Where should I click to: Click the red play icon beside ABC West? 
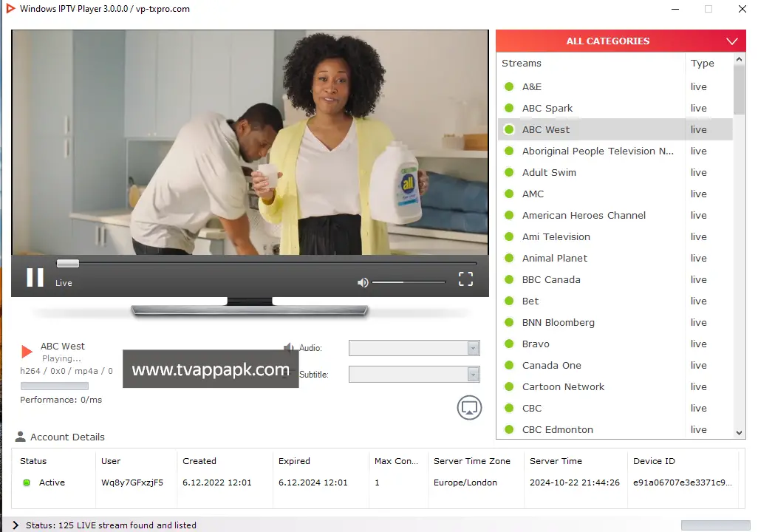tap(27, 352)
